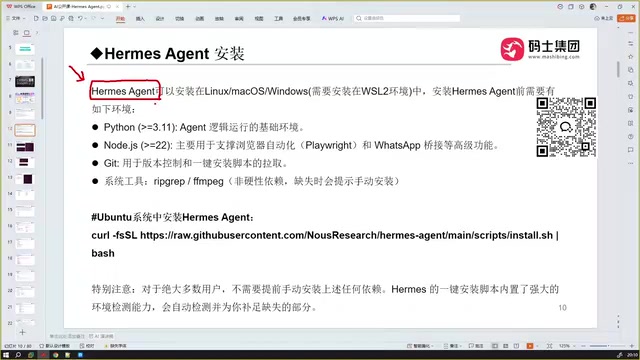Switch to the WPS Office home tab
Viewport: 640px width, 360px height.
coord(21,7)
